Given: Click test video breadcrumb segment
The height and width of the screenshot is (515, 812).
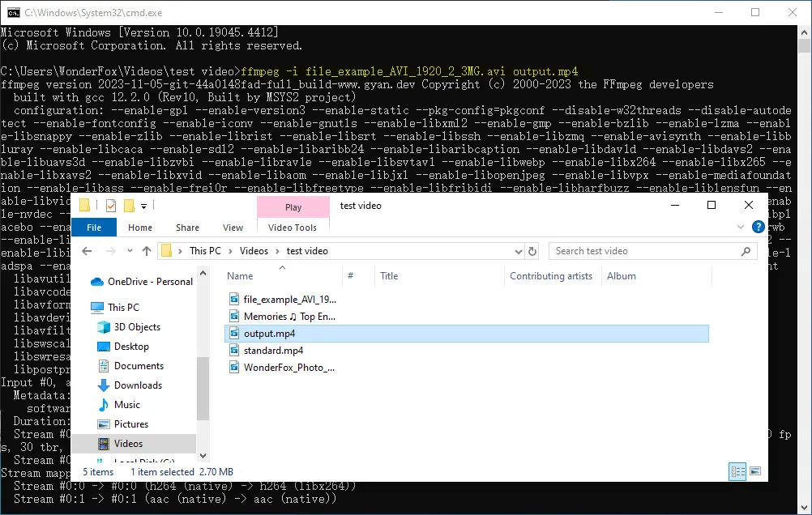Looking at the screenshot, I should [307, 251].
